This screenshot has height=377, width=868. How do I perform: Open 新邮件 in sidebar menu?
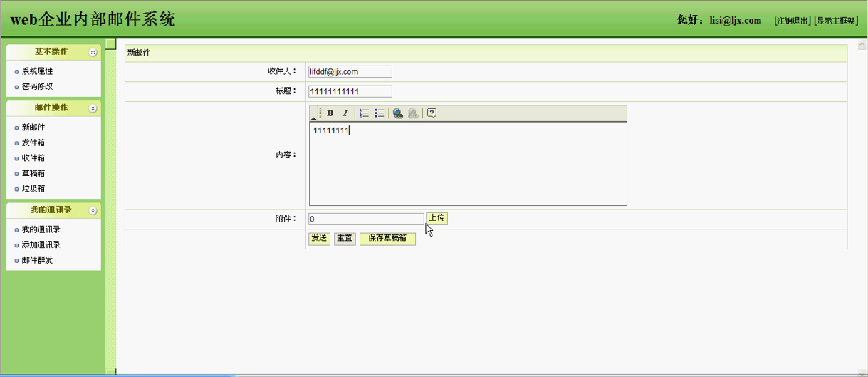pos(33,128)
